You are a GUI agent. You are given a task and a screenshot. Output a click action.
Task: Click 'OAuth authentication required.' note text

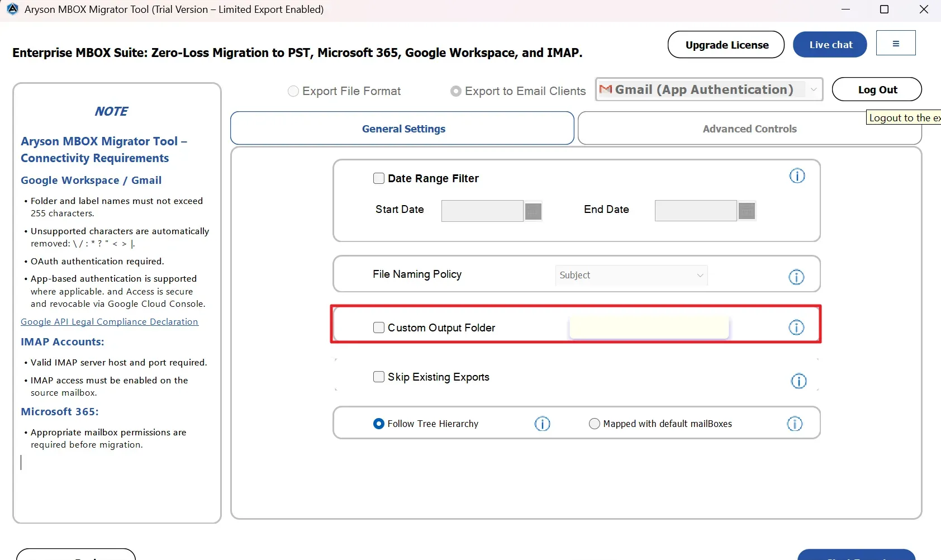point(97,261)
